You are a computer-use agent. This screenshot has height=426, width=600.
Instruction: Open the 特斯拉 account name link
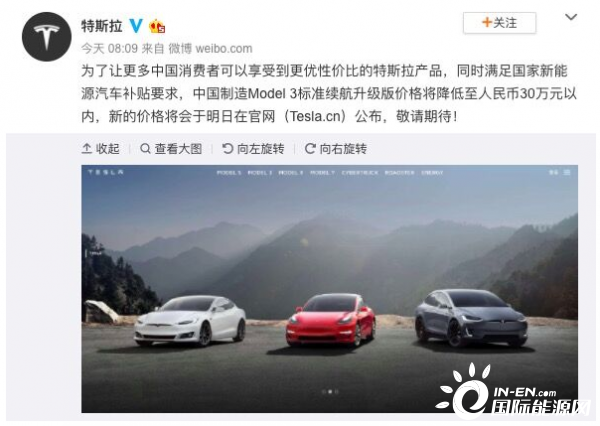click(101, 26)
